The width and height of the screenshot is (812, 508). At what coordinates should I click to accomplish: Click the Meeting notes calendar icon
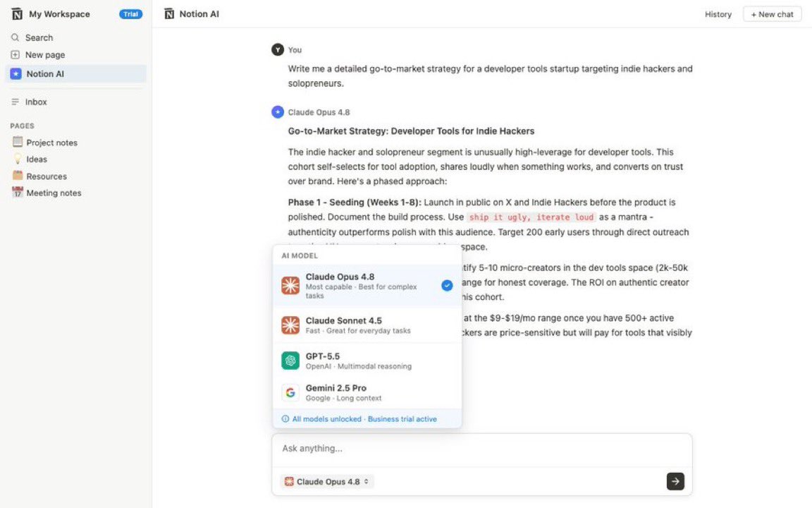coord(18,193)
